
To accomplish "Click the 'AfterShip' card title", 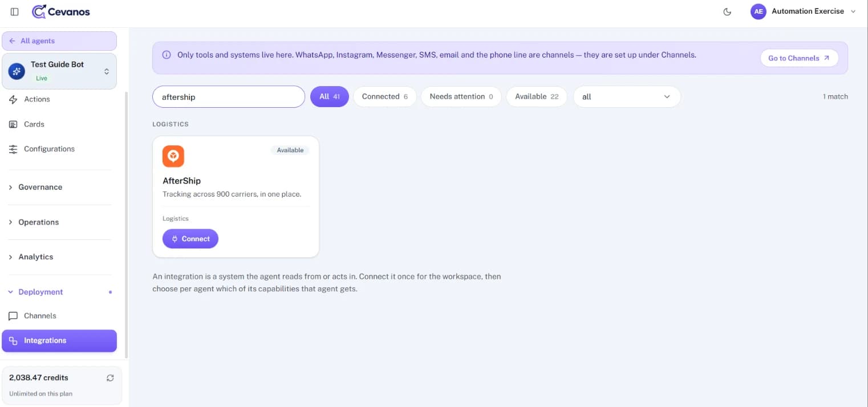I will pos(182,181).
